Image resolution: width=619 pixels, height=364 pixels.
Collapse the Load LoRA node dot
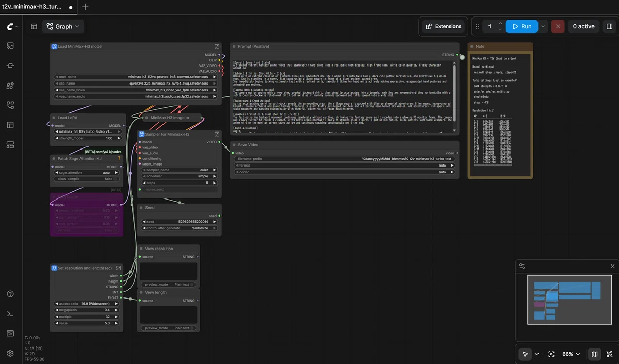point(54,118)
